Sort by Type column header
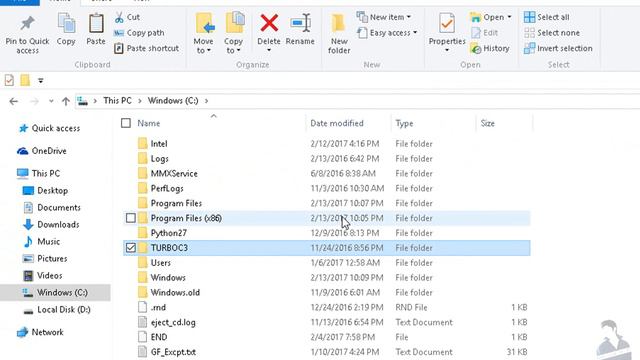640x360 pixels. (x=404, y=123)
